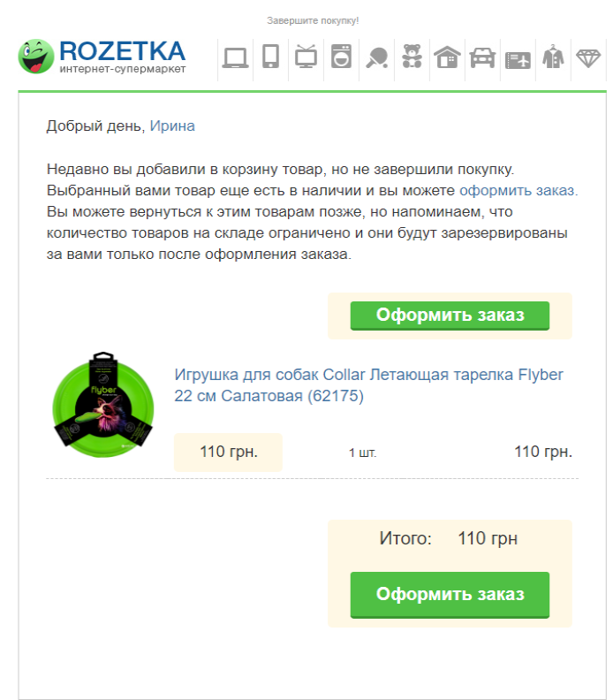
Task: Open the laptops and computers category icon
Action: tap(235, 57)
